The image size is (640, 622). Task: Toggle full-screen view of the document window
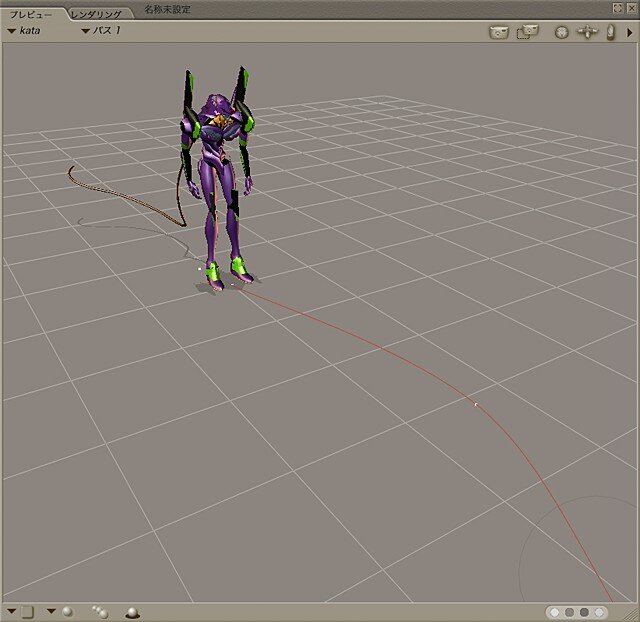(x=618, y=8)
